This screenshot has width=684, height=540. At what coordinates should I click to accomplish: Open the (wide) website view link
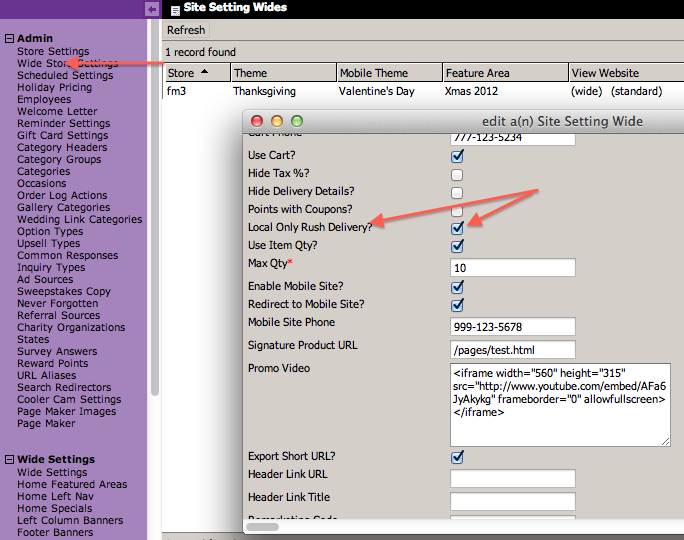[x=587, y=91]
